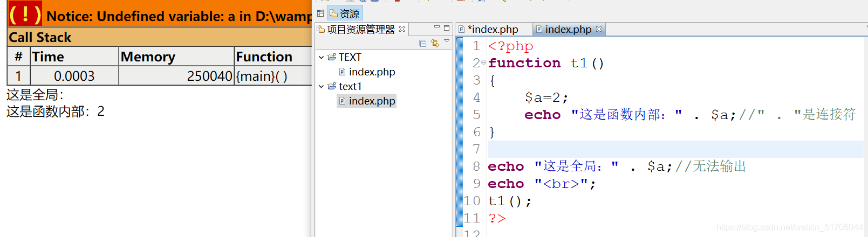
Task: Collapse the TEXT project folder
Action: click(x=322, y=57)
